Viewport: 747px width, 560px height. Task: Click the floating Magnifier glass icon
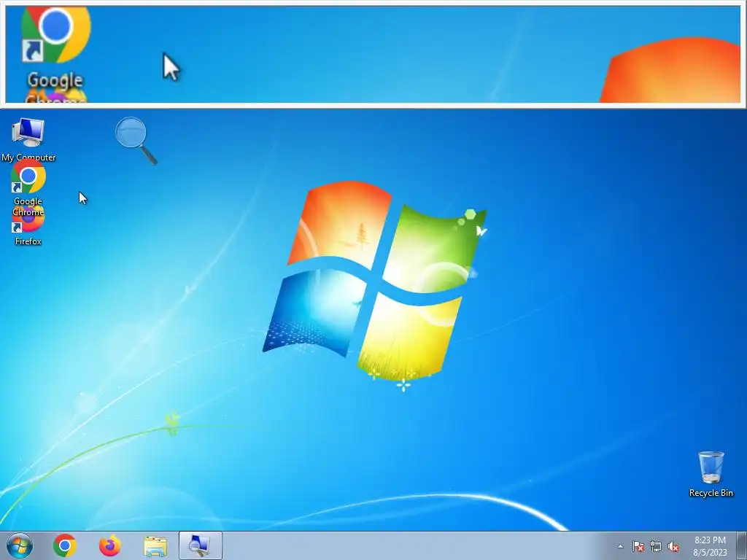[136, 141]
